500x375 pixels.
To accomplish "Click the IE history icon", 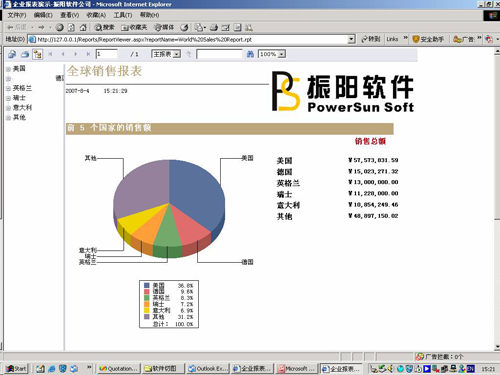I will click(x=184, y=27).
